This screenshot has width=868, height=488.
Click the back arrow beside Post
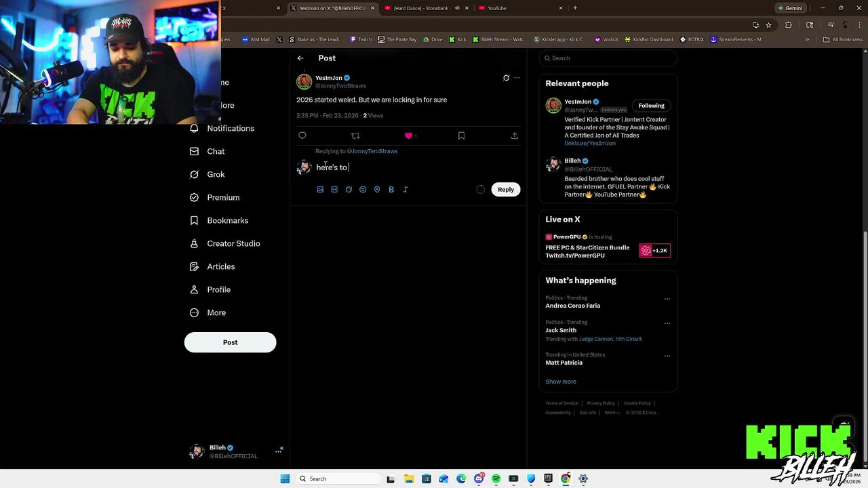click(300, 58)
